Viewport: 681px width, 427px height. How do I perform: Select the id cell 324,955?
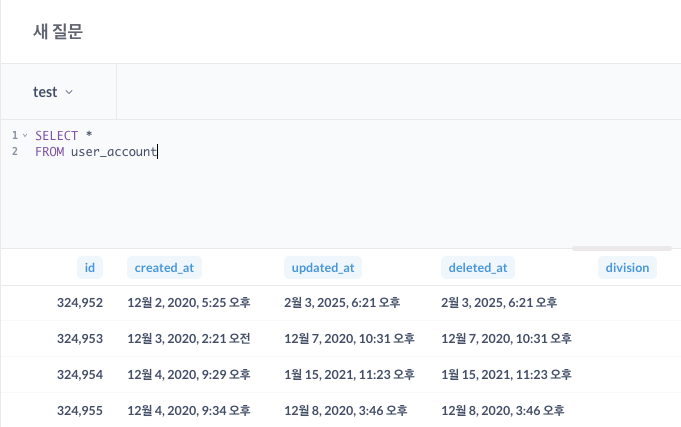coord(80,409)
